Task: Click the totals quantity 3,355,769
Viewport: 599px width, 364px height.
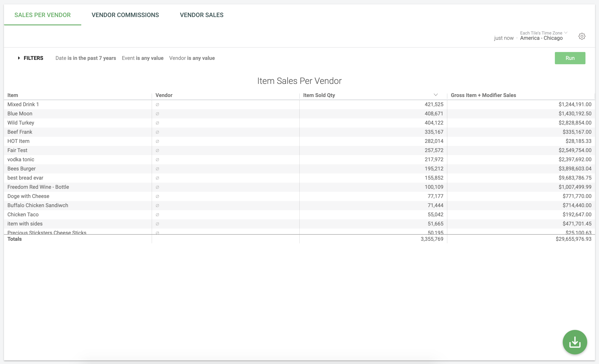Action: [432, 239]
